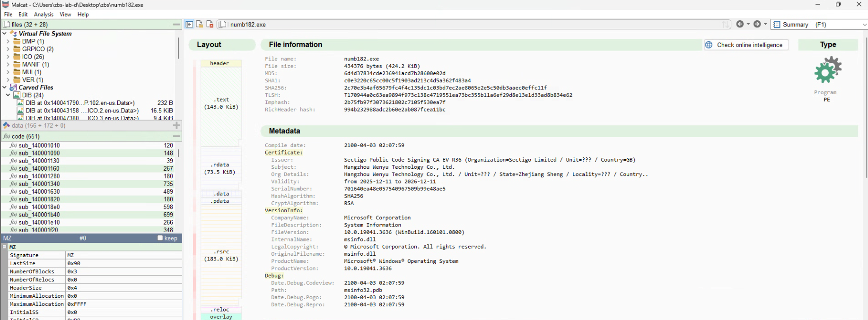Navigate back with the left arrow icon
This screenshot has width=868, height=320.
pyautogui.click(x=740, y=24)
